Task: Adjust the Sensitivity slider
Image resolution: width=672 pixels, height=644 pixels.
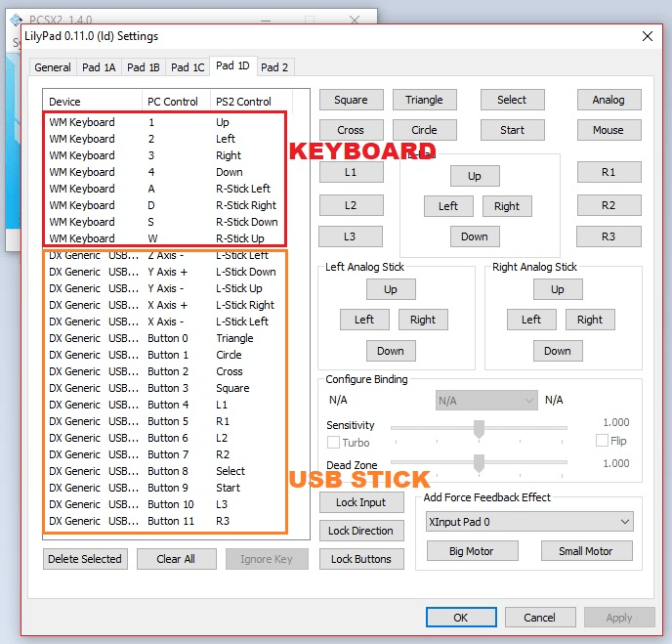Action: pyautogui.click(x=479, y=427)
